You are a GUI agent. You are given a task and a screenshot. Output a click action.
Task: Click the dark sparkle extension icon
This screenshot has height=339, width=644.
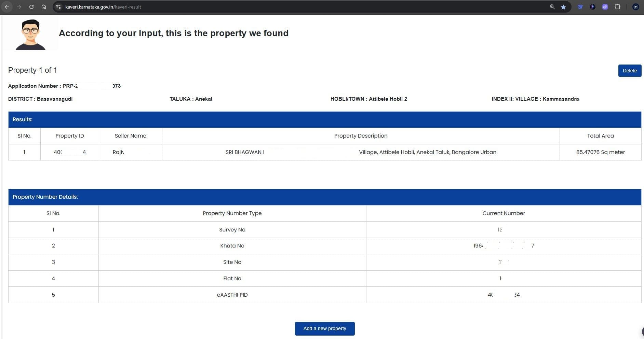(593, 7)
